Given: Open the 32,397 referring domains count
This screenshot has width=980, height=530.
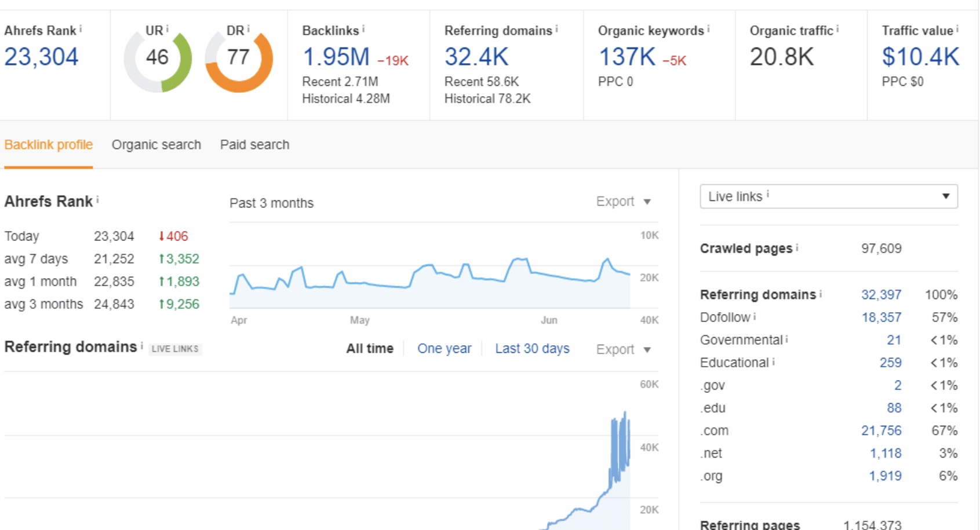Looking at the screenshot, I should 881,295.
